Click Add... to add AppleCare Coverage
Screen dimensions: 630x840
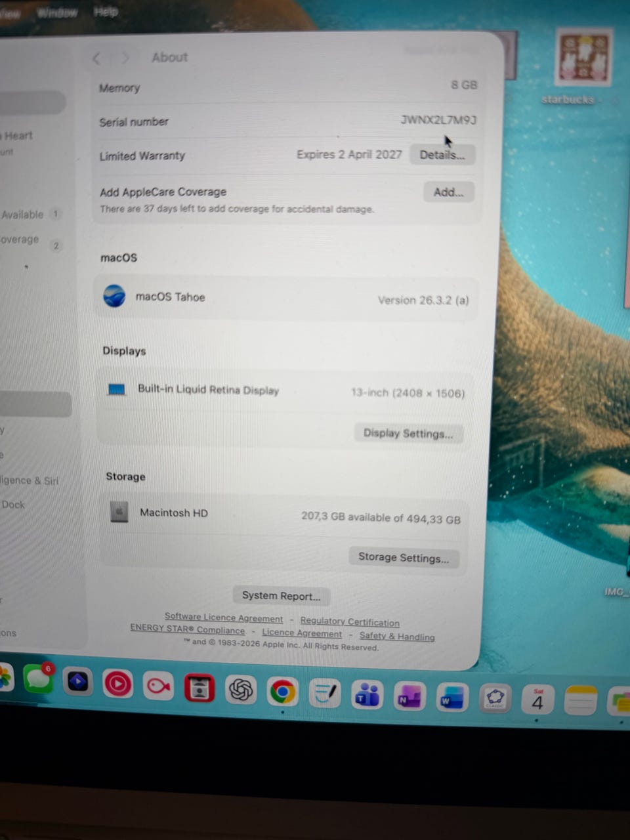tap(448, 192)
